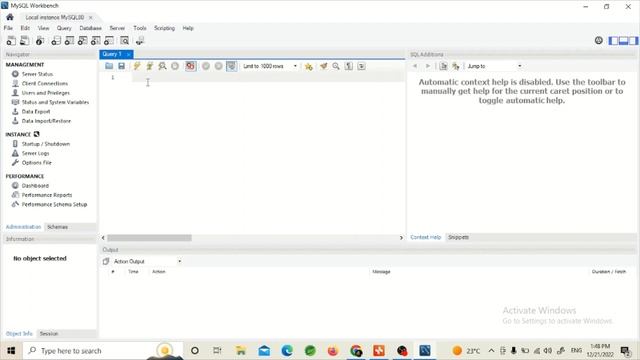Create a new view icon in main toolbar
This screenshot has width=640, height=360.
[82, 40]
